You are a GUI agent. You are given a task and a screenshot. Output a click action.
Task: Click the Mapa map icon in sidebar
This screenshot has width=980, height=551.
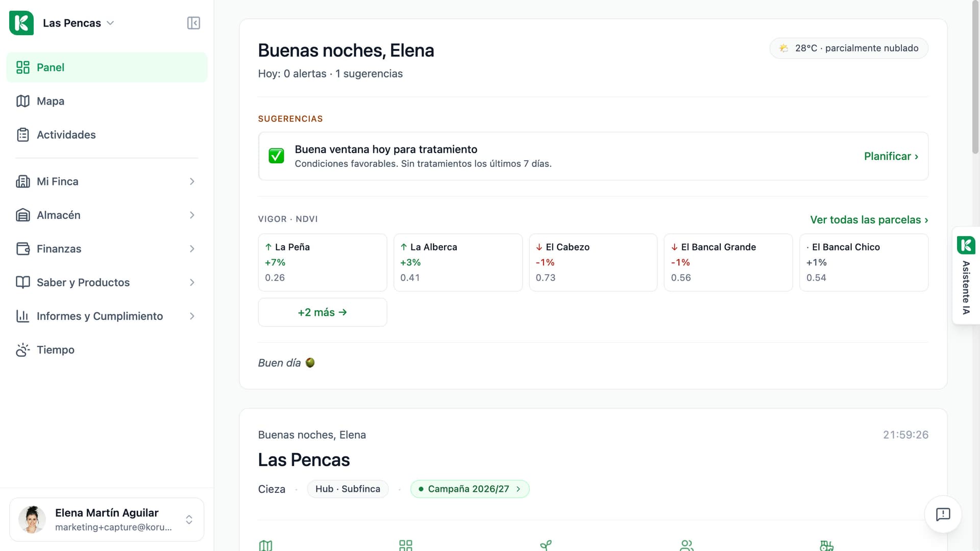pos(23,101)
